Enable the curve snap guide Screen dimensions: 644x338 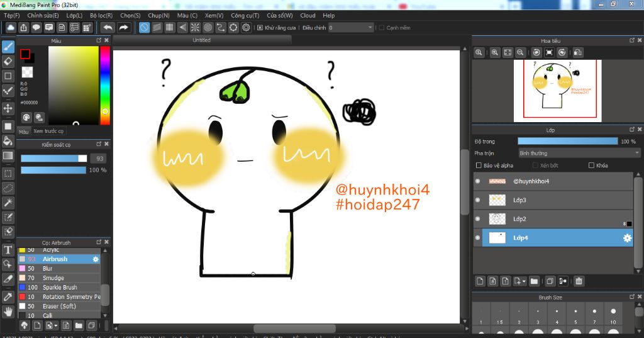pyautogui.click(x=221, y=28)
